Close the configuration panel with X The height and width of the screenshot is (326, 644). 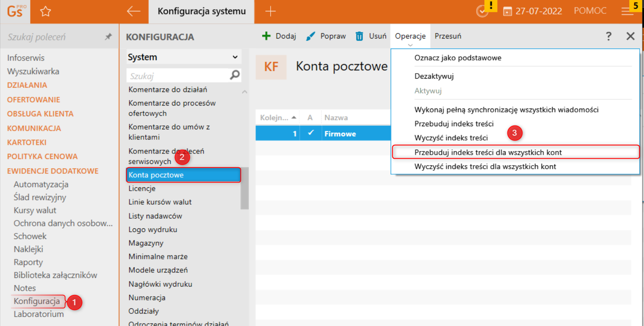pyautogui.click(x=631, y=36)
